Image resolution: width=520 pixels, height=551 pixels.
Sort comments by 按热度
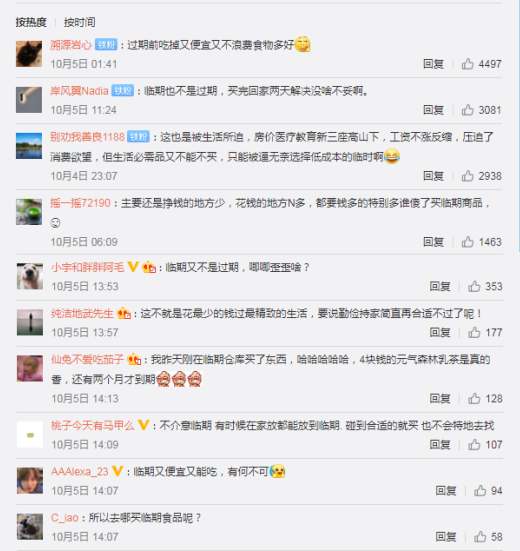tap(31, 22)
